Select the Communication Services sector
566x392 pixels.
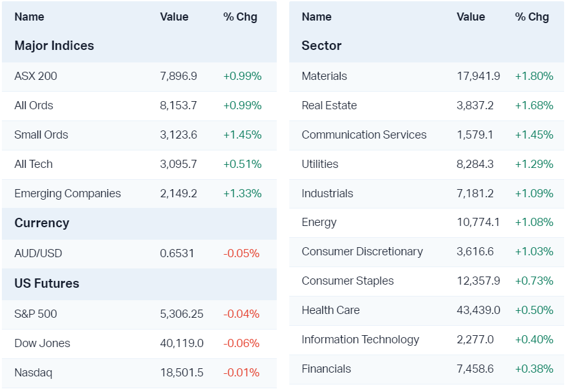click(x=364, y=135)
